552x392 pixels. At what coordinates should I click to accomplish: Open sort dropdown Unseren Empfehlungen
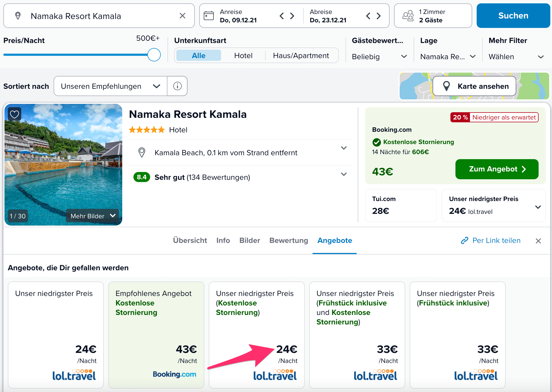pos(111,86)
